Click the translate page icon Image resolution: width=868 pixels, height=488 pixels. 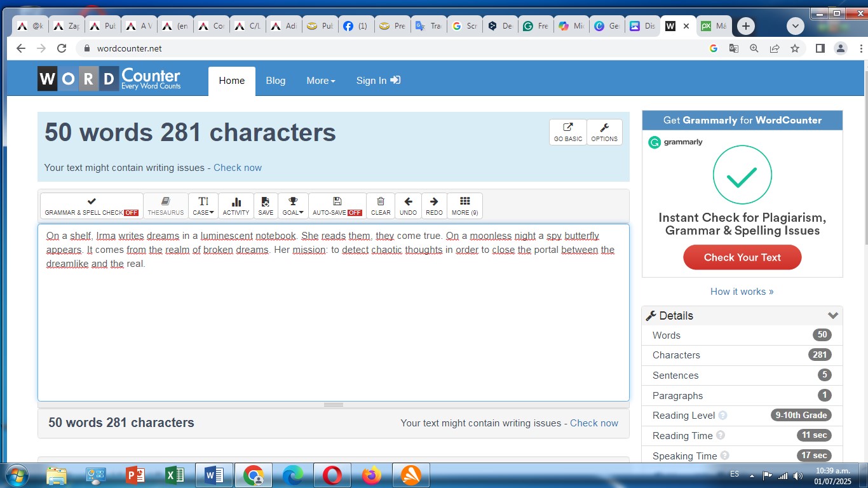(733, 48)
